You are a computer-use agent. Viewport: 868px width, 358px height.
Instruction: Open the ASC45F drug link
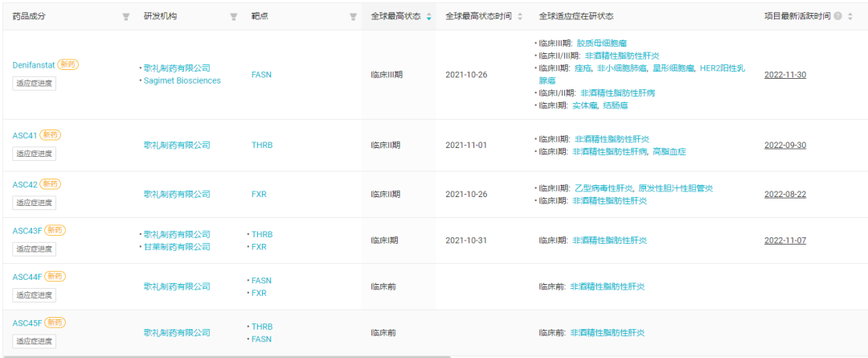click(27, 323)
